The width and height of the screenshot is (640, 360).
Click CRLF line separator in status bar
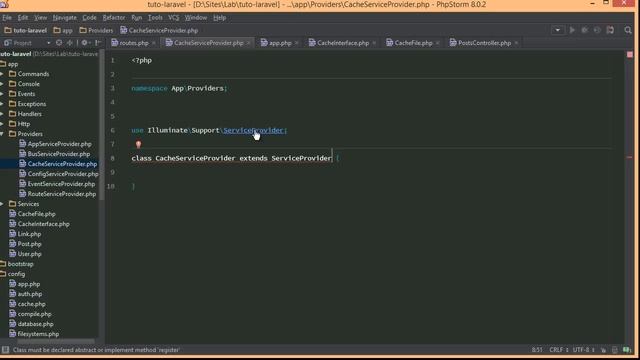click(558, 350)
